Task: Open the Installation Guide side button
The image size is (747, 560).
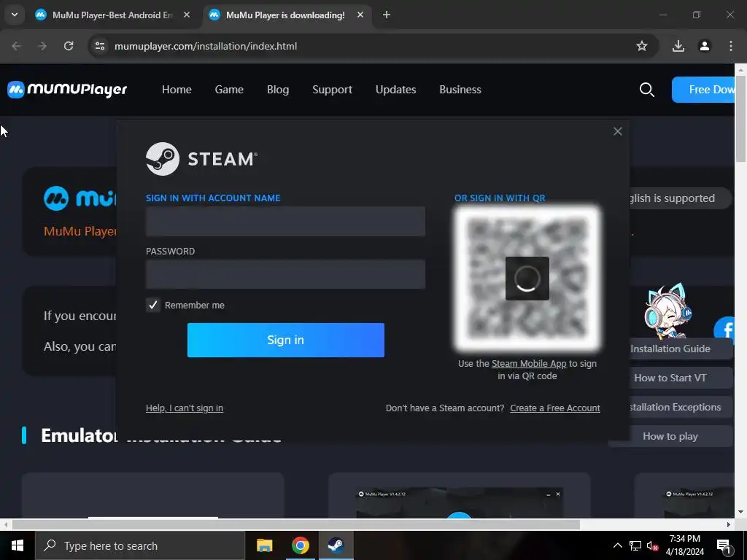Action: tap(681, 349)
